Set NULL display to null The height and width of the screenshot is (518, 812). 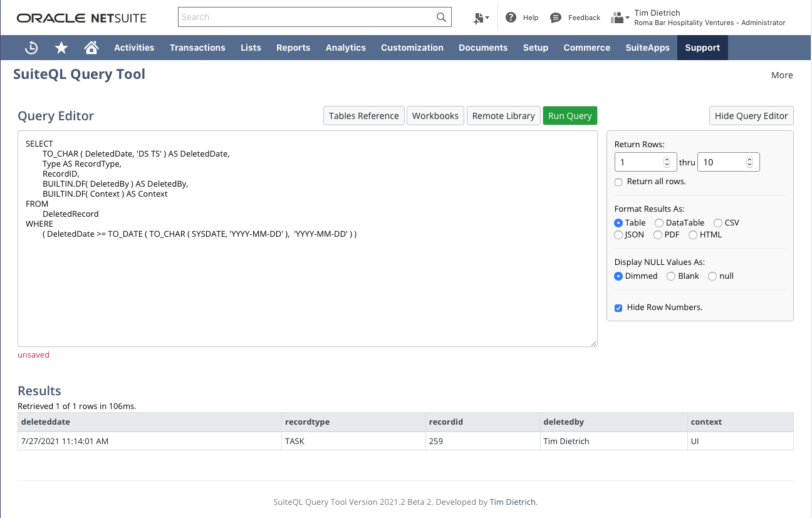712,276
